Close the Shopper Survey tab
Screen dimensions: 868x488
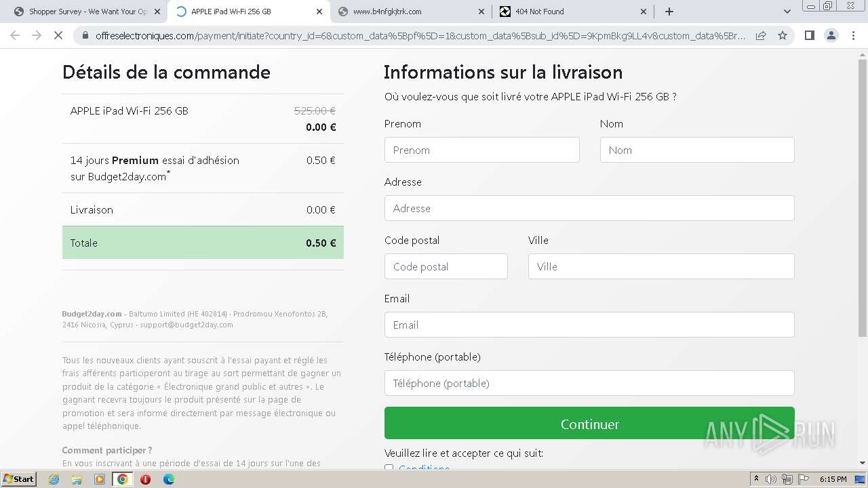(x=158, y=12)
